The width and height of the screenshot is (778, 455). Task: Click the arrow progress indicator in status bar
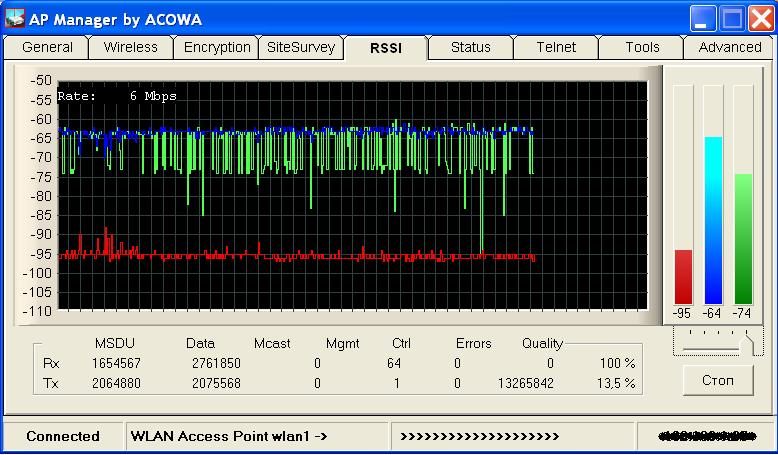coord(479,437)
